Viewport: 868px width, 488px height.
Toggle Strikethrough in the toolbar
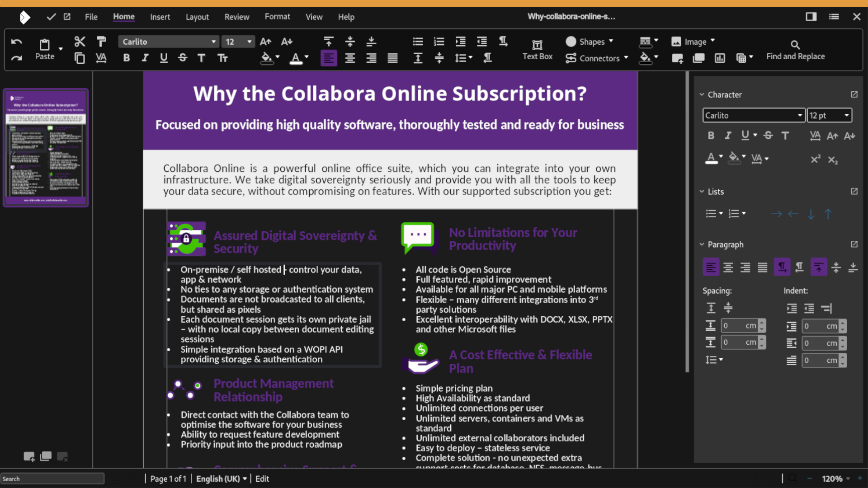[182, 58]
